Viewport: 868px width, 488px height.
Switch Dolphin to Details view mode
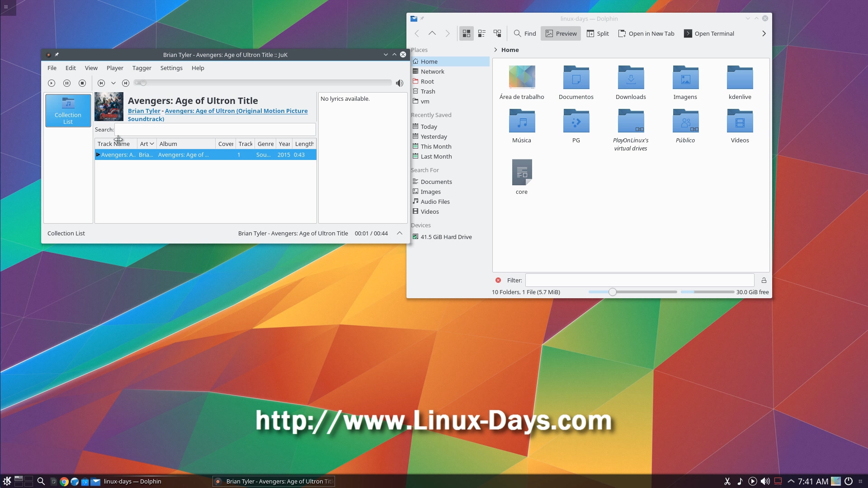click(x=497, y=34)
